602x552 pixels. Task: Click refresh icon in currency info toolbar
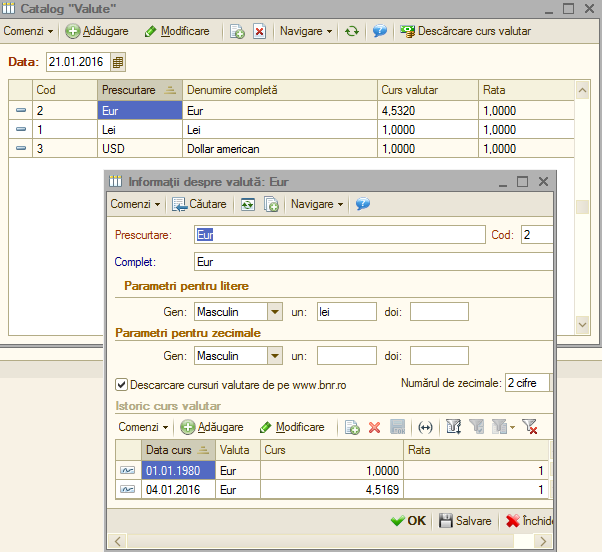[248, 204]
